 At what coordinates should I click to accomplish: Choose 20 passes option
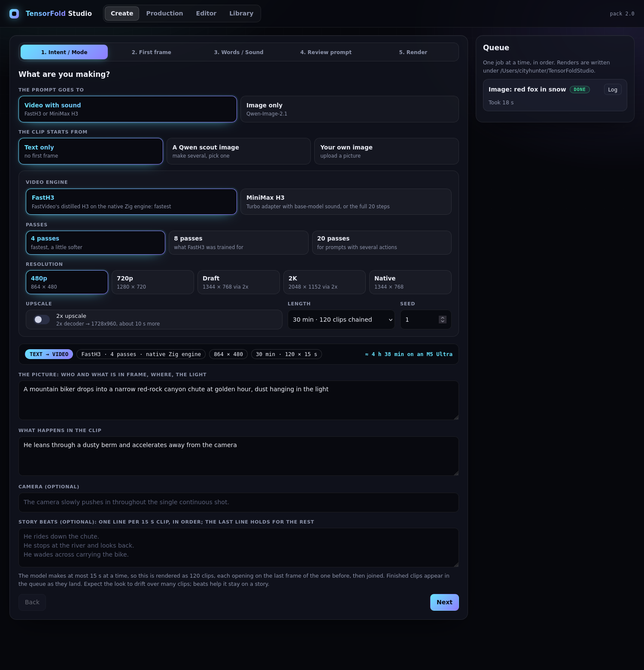tap(382, 243)
